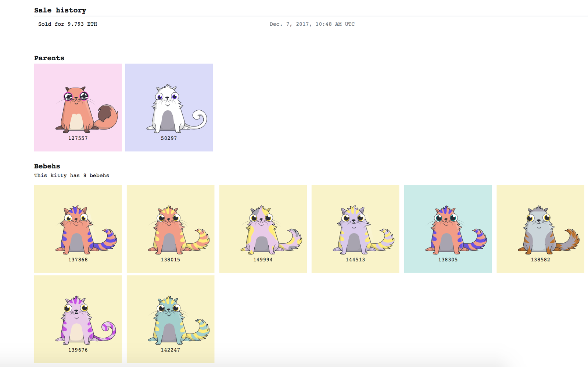
Task: Click the 'Sale history' heading
Action: 60,10
